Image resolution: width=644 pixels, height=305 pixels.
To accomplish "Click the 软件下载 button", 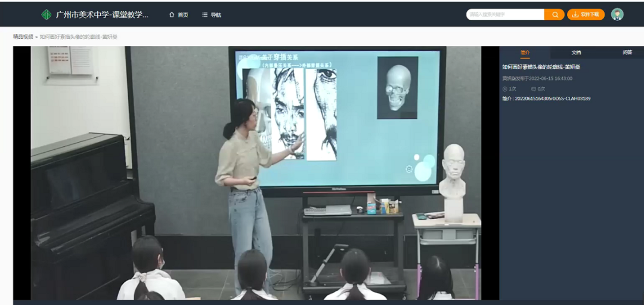I will point(586,14).
